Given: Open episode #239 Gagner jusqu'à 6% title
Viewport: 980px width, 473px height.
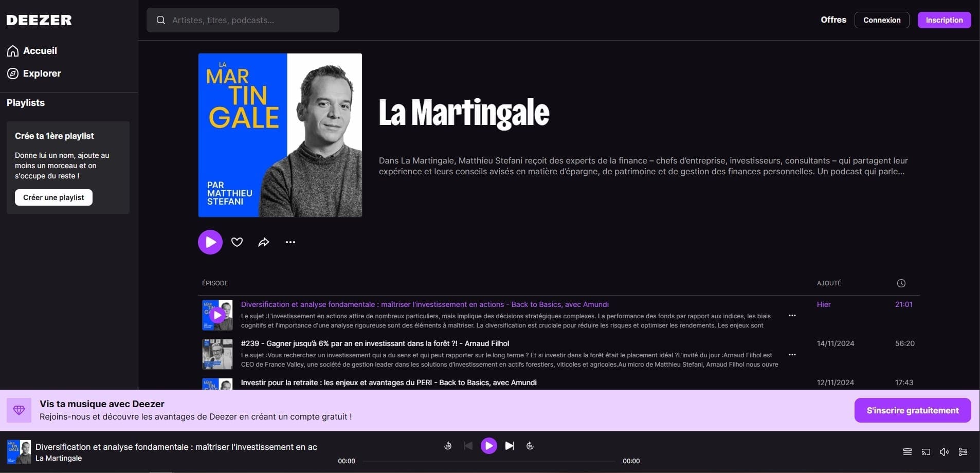Looking at the screenshot, I should coord(375,343).
